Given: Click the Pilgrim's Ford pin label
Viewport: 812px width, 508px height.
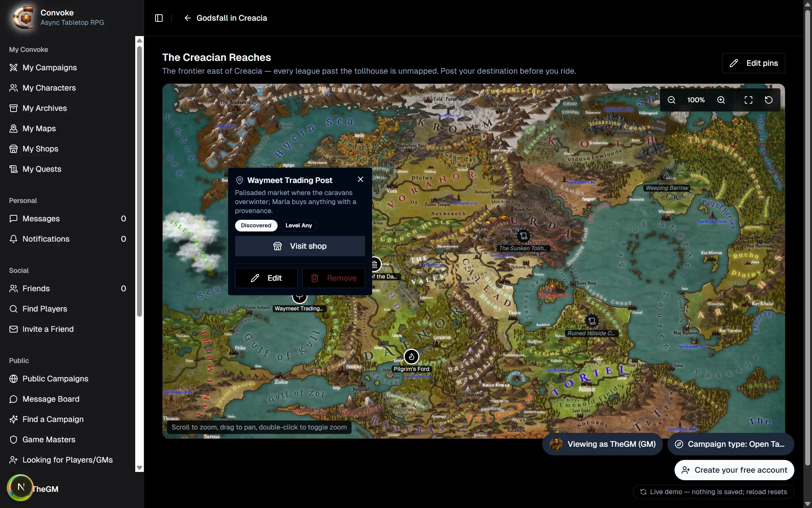Looking at the screenshot, I should click(411, 369).
